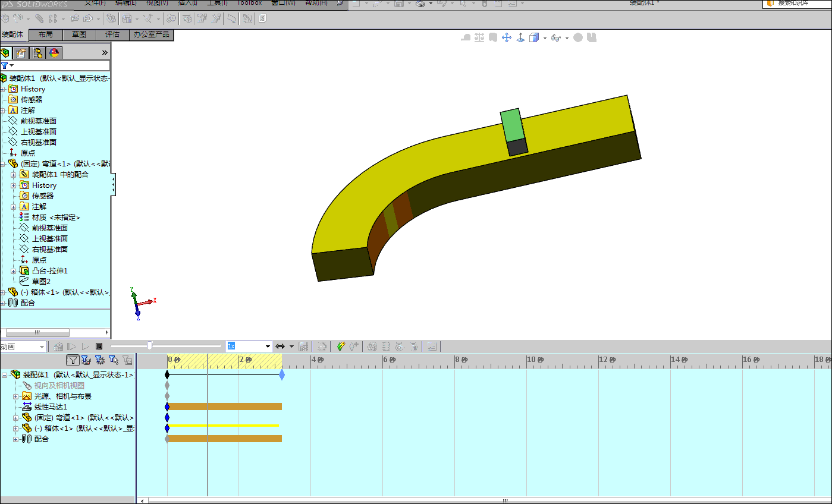
Task: Switch to the 评估 command tab
Action: (x=112, y=34)
